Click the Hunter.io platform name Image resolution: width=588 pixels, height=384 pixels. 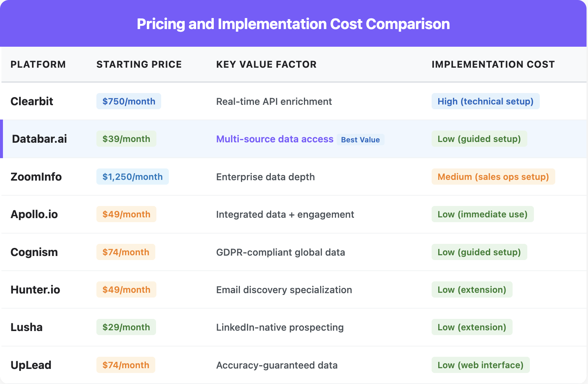pos(35,289)
